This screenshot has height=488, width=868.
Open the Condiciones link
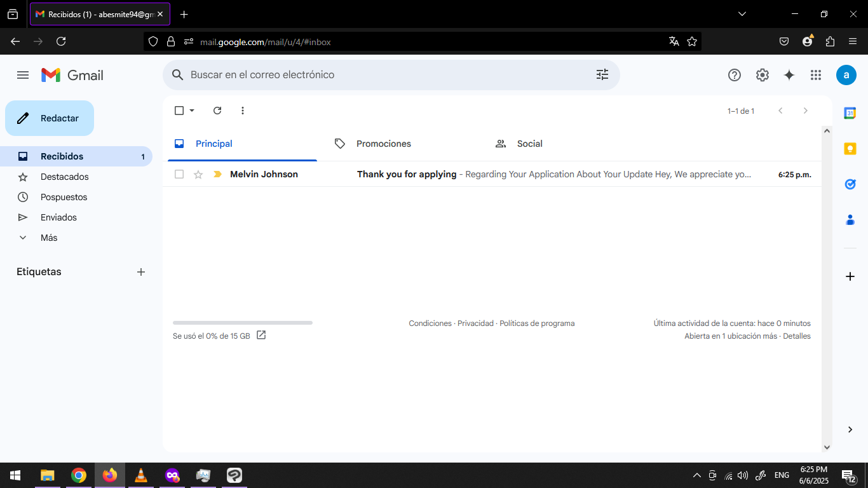(x=430, y=323)
